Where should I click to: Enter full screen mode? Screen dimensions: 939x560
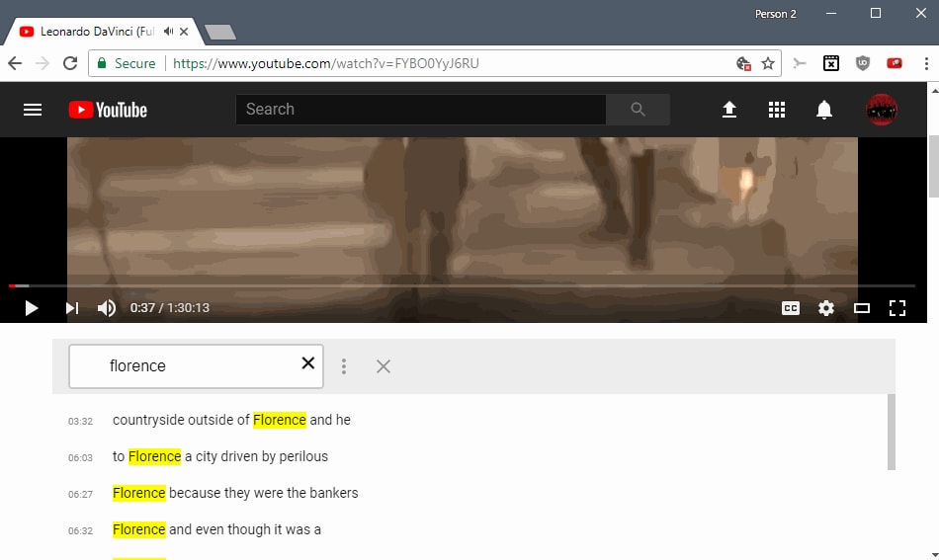point(897,308)
